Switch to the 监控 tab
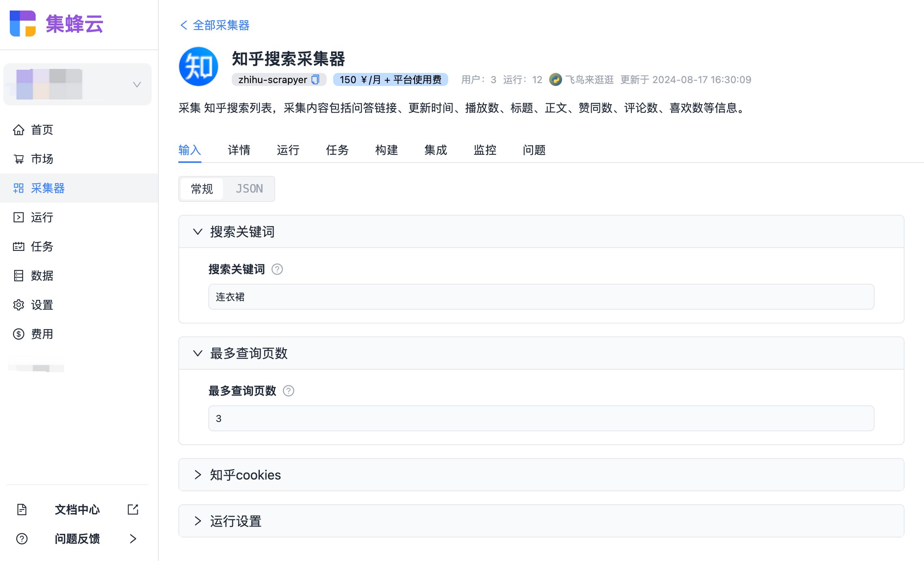 485,150
